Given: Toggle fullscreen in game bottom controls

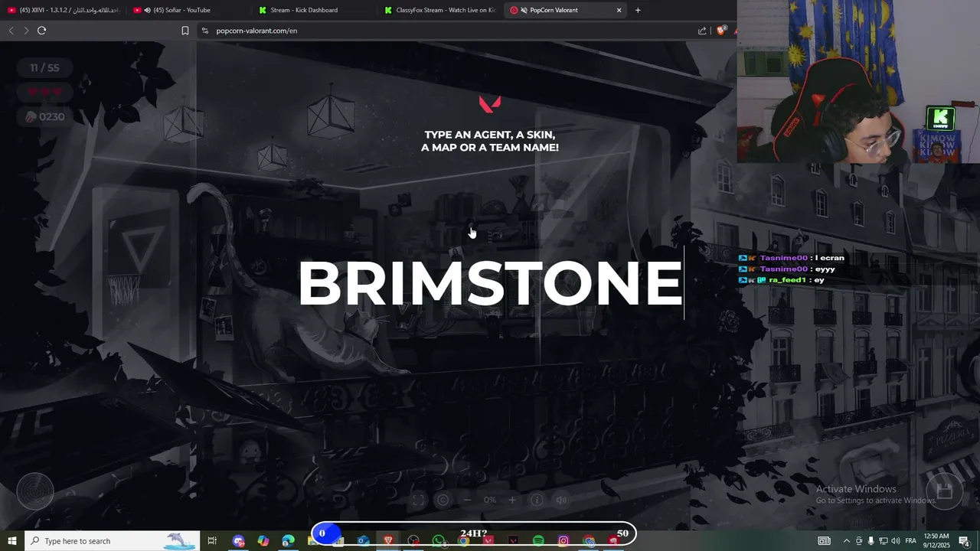Looking at the screenshot, I should coord(418,500).
